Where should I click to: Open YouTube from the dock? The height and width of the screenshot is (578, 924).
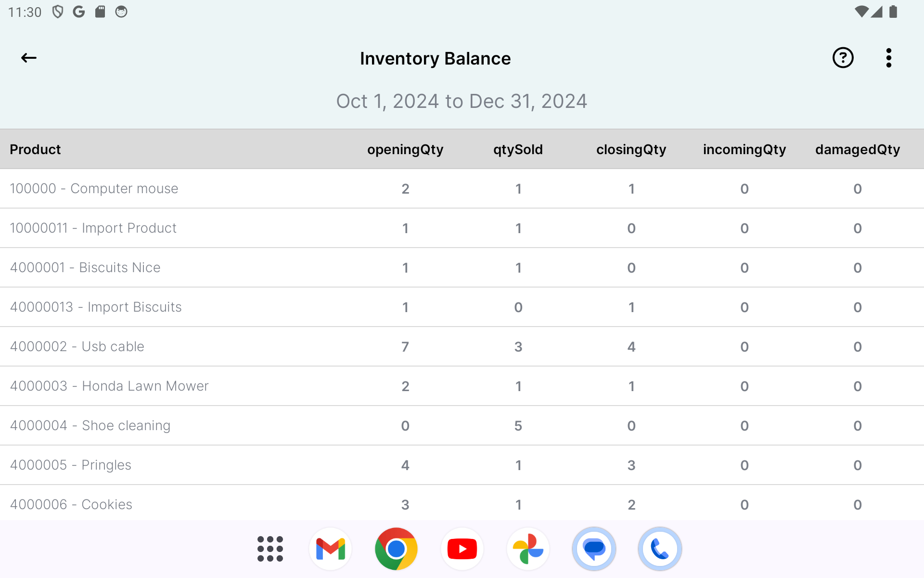[x=462, y=549]
